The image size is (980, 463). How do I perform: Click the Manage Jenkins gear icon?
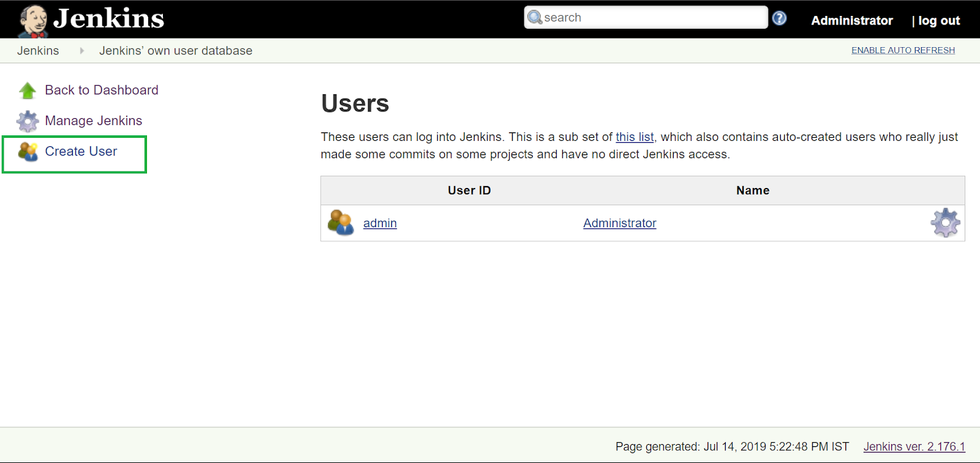pyautogui.click(x=28, y=121)
